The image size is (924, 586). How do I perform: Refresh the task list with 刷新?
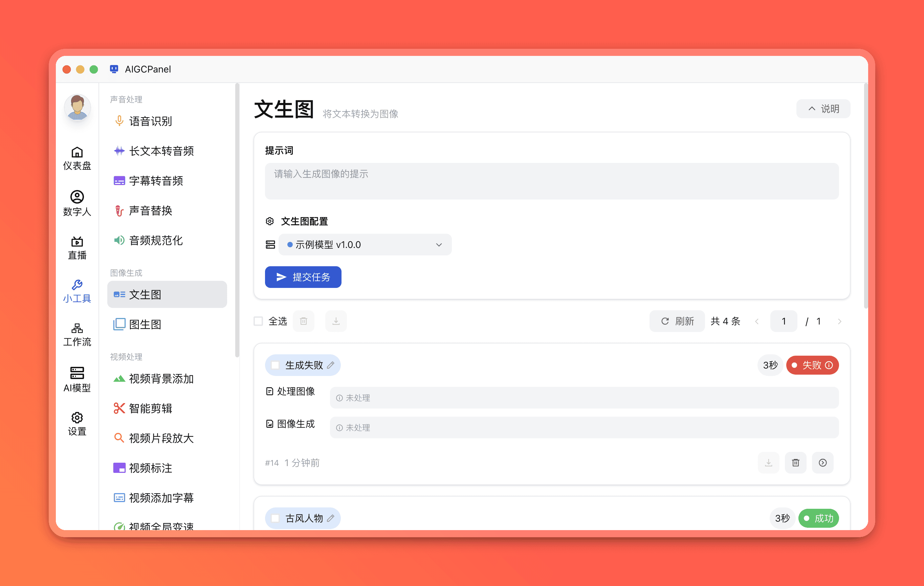677,321
